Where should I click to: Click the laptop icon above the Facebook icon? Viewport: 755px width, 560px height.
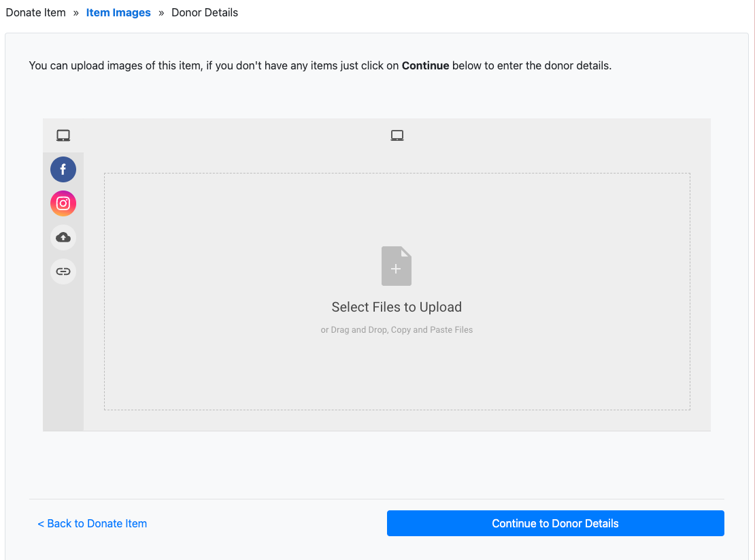click(x=63, y=135)
